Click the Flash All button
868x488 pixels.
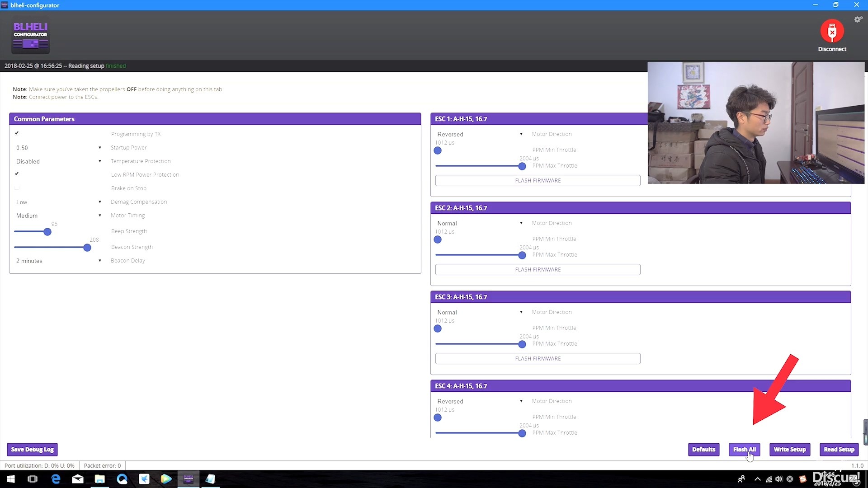pyautogui.click(x=744, y=450)
